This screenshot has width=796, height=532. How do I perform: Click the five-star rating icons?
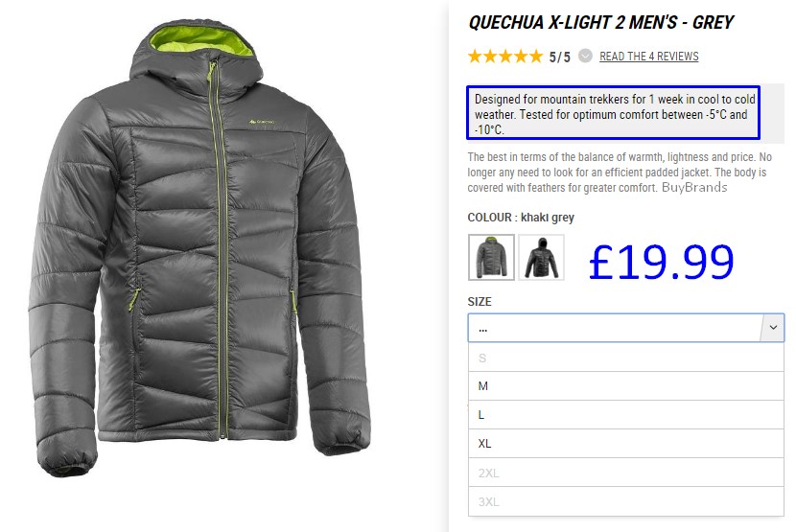pos(505,56)
